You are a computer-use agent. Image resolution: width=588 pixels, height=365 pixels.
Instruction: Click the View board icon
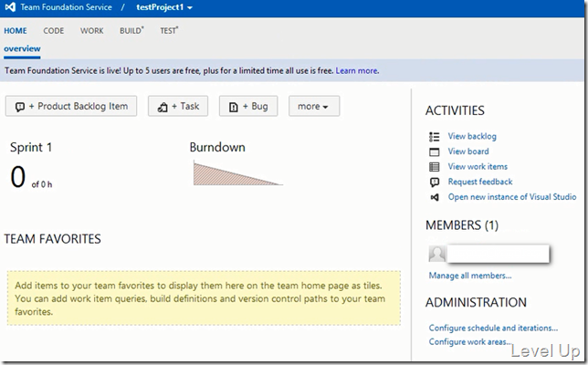435,151
